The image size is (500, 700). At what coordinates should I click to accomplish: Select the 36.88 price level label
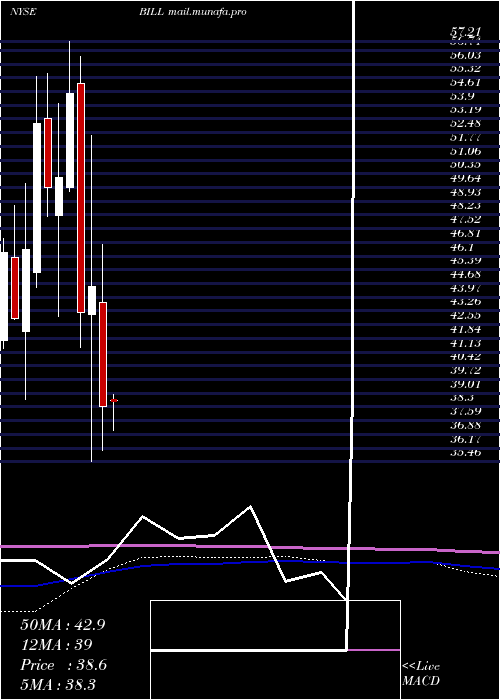(466, 425)
